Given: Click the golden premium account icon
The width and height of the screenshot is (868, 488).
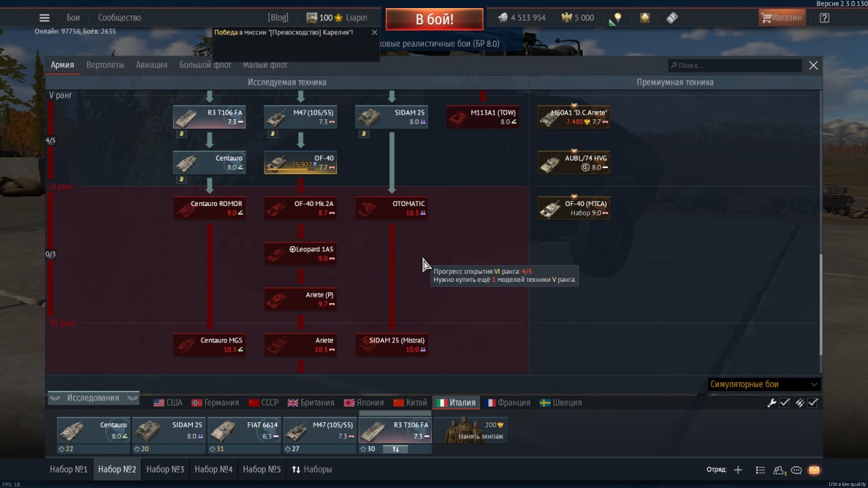Looking at the screenshot, I should (645, 18).
